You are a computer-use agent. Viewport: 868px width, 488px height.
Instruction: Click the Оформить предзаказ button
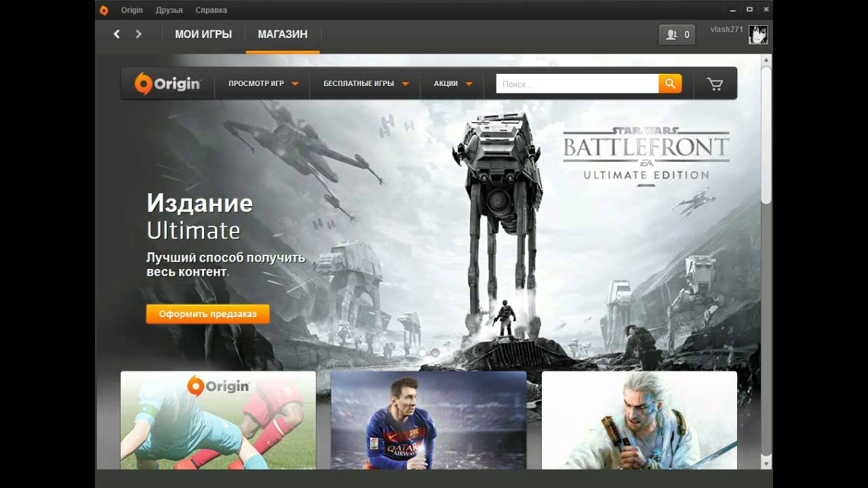[208, 314]
